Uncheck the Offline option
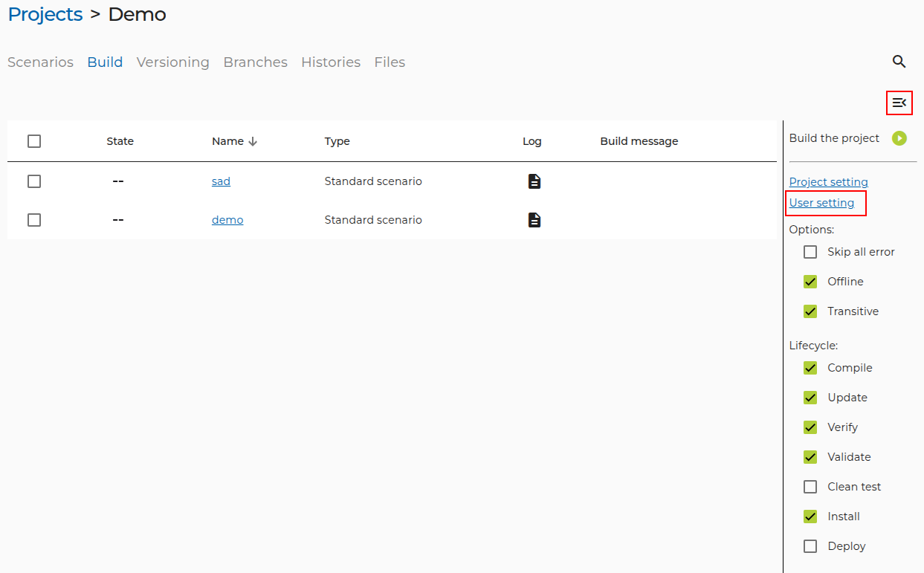Viewport: 924px width, 573px height. pos(810,282)
